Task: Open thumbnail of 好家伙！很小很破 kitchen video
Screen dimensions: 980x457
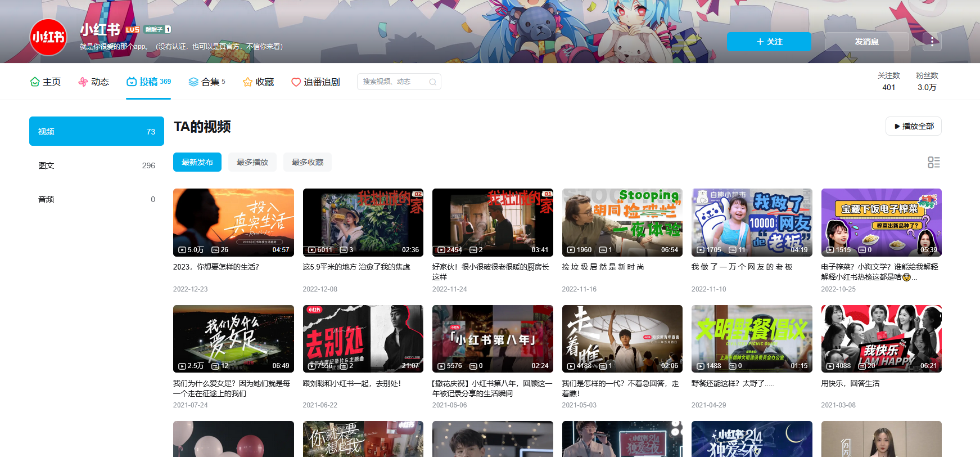Action: click(x=493, y=222)
